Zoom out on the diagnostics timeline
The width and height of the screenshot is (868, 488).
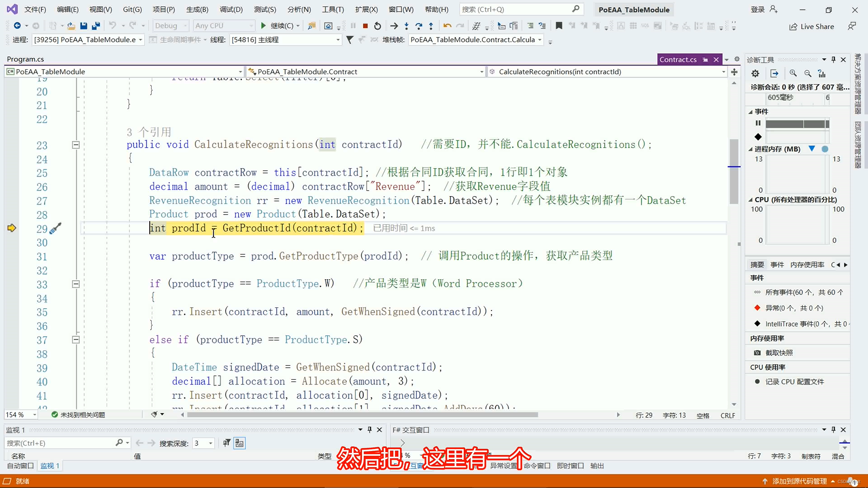click(808, 73)
